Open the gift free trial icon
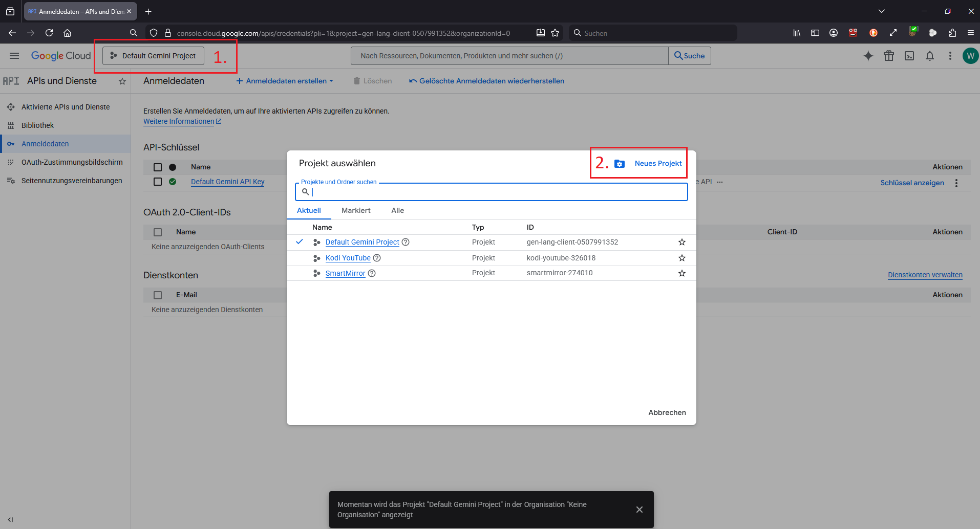980x529 pixels. coord(889,56)
